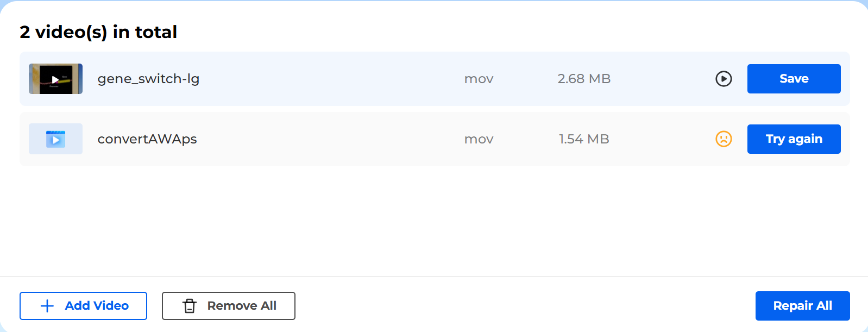Remove all videos from the list

coord(228,306)
